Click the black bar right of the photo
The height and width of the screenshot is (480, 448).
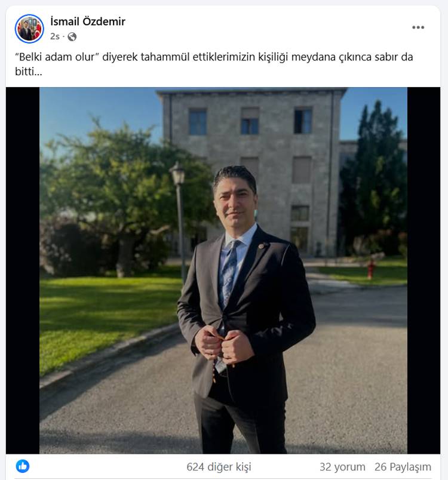coord(424,270)
